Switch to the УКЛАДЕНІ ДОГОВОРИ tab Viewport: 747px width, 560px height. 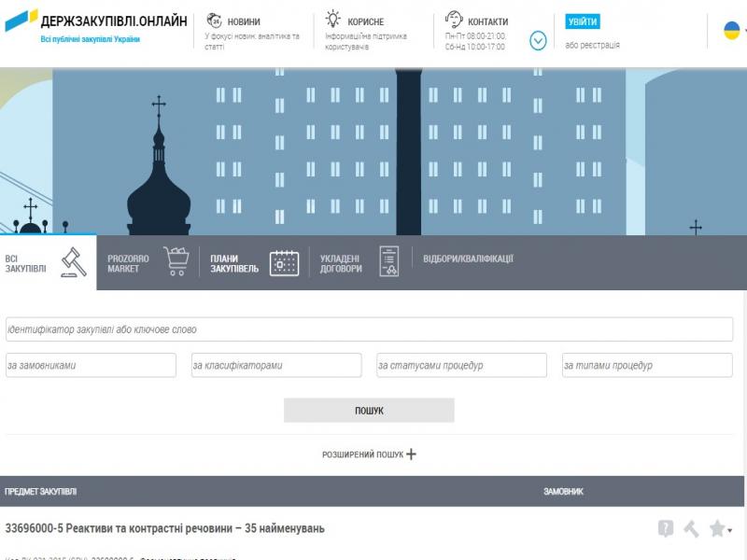[x=341, y=264]
